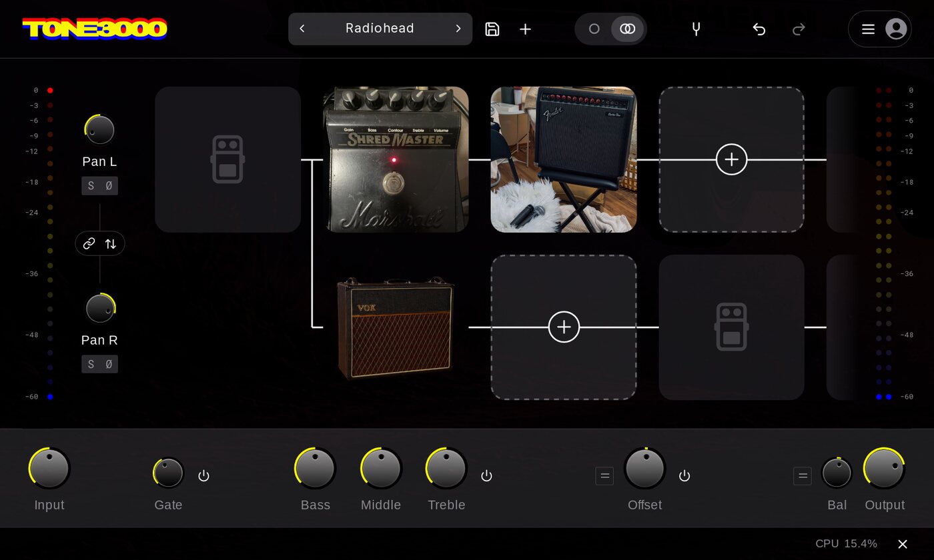Image resolution: width=934 pixels, height=560 pixels.
Task: Toggle the Offset power button
Action: [684, 475]
